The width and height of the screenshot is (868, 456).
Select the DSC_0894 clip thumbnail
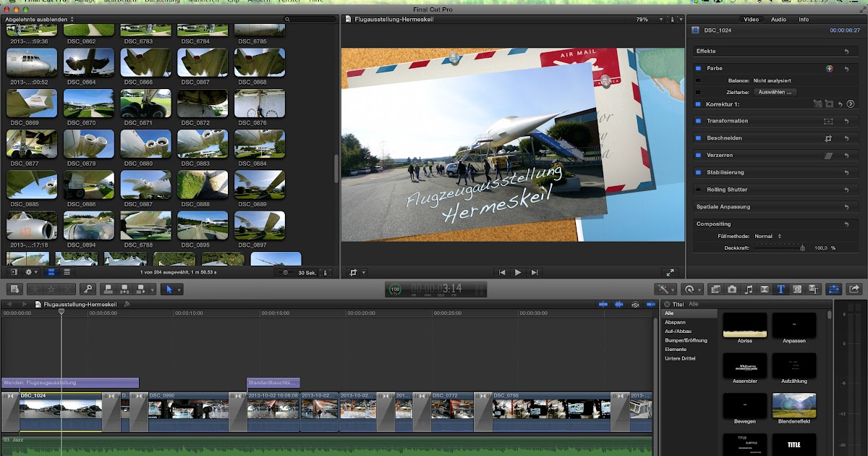click(88, 226)
